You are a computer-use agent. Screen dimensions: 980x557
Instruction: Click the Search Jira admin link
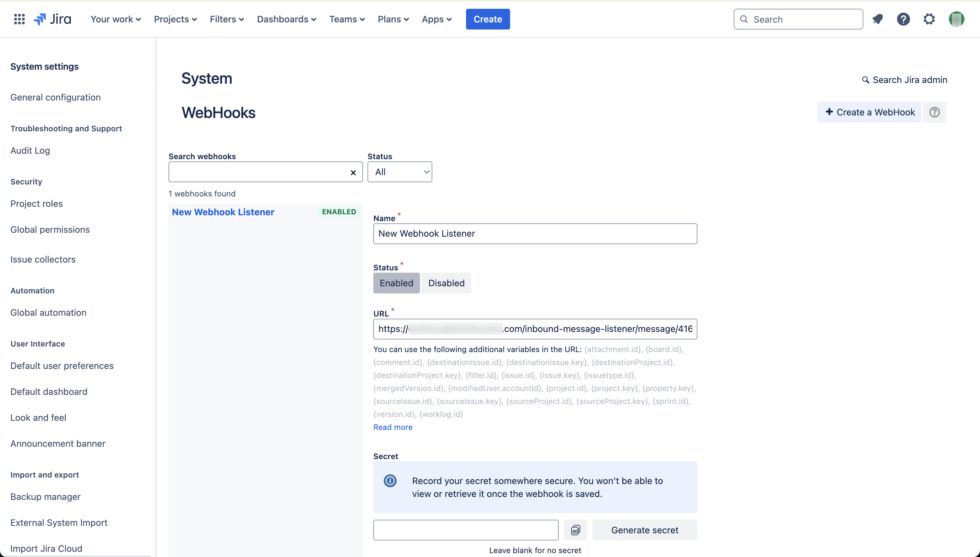905,79
